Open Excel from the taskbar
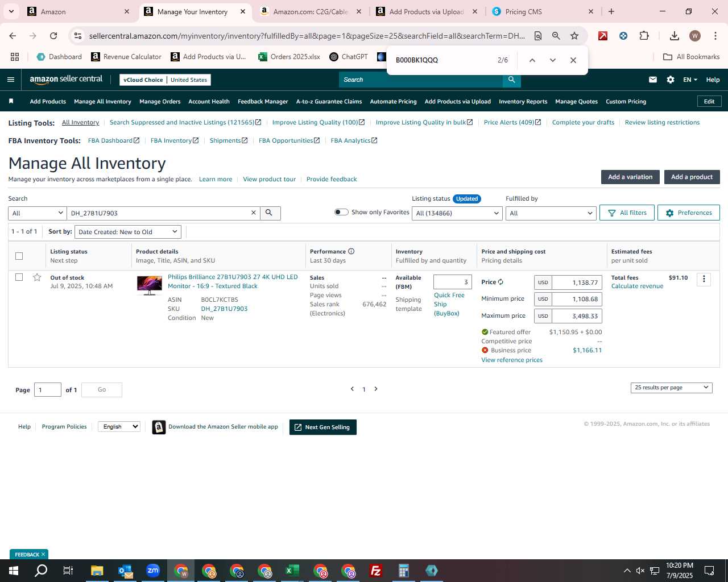The height and width of the screenshot is (582, 728). (292, 571)
